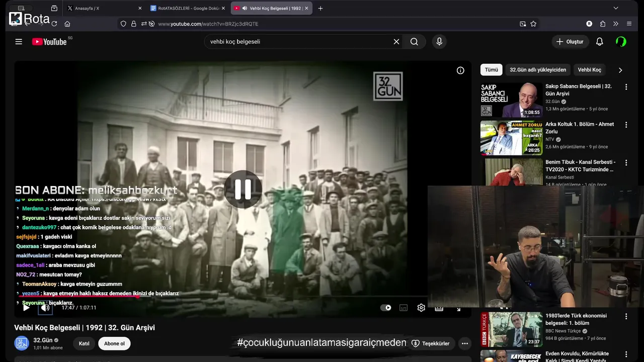Close the Anasayfa / X tab
Screen dimensions: 644x362
point(140,8)
